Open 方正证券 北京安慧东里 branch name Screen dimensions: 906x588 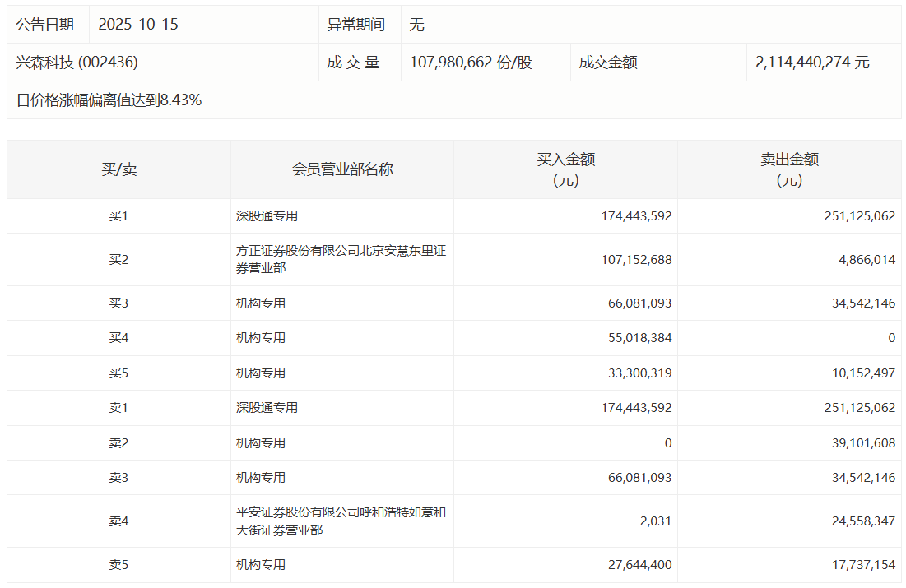coord(341,259)
